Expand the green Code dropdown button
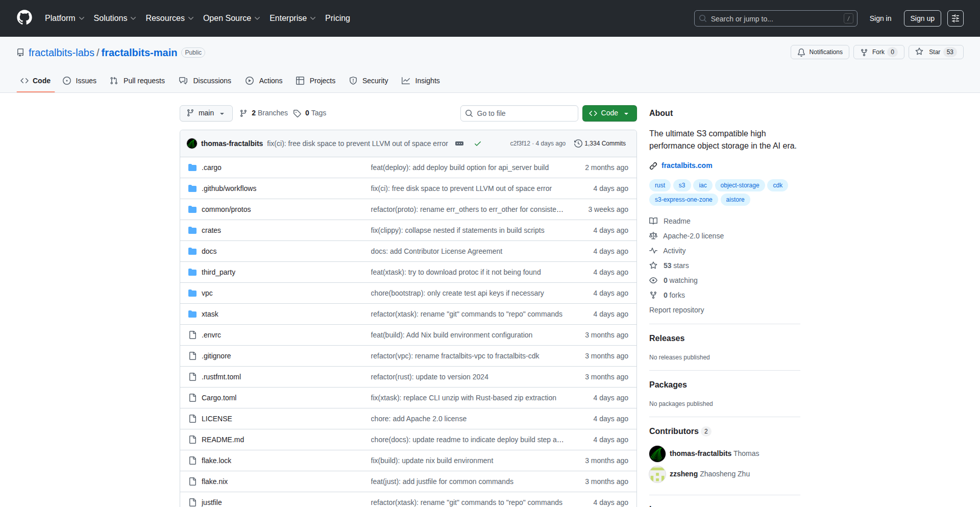 click(609, 113)
